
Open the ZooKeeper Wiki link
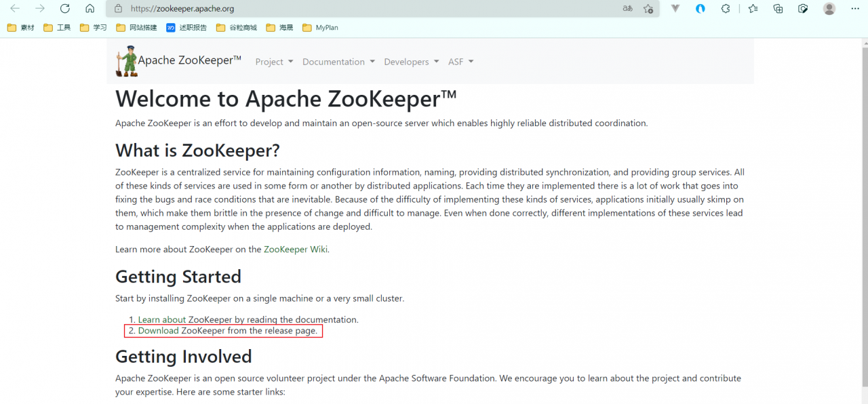296,249
